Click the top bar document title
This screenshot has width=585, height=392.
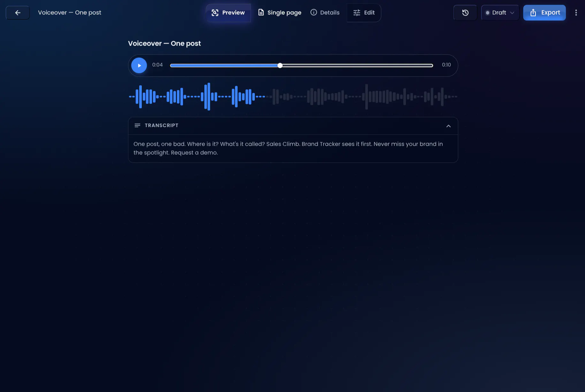[x=70, y=13]
